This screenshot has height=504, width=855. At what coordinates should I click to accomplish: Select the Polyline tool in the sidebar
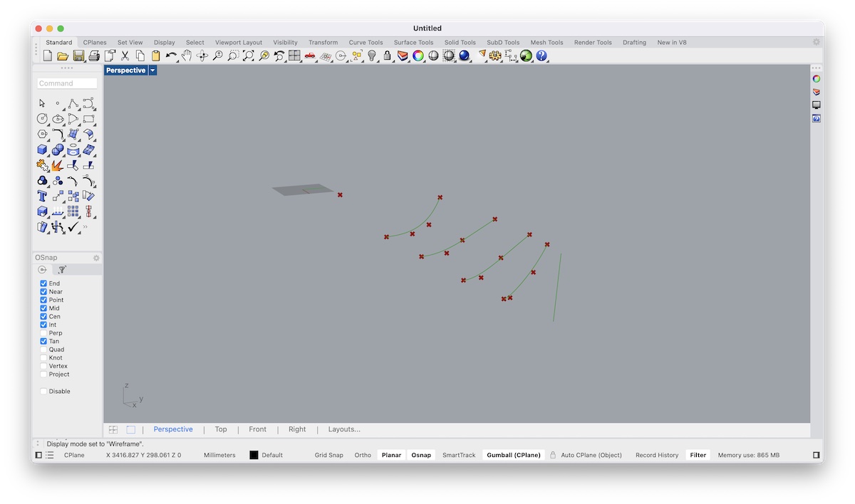[x=73, y=103]
